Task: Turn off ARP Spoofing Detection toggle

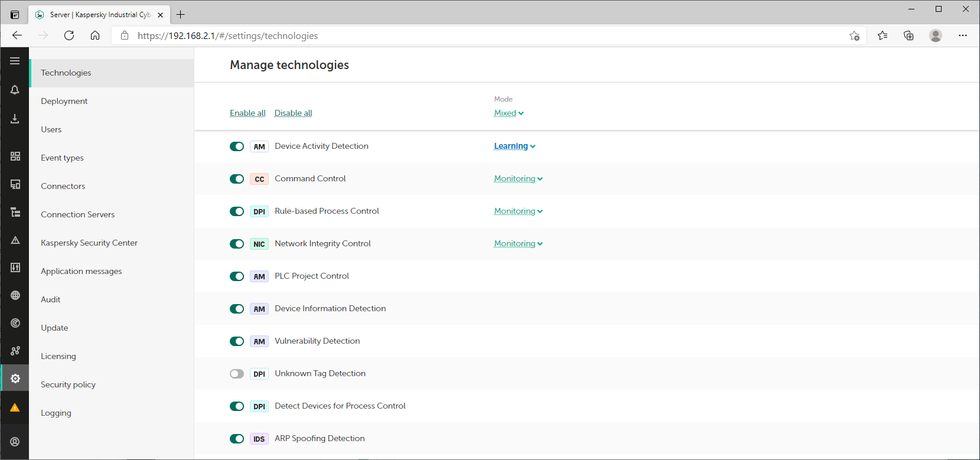Action: click(x=237, y=439)
